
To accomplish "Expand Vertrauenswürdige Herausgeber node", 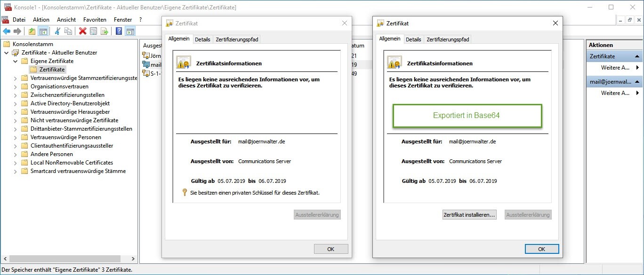I will 15,112.
